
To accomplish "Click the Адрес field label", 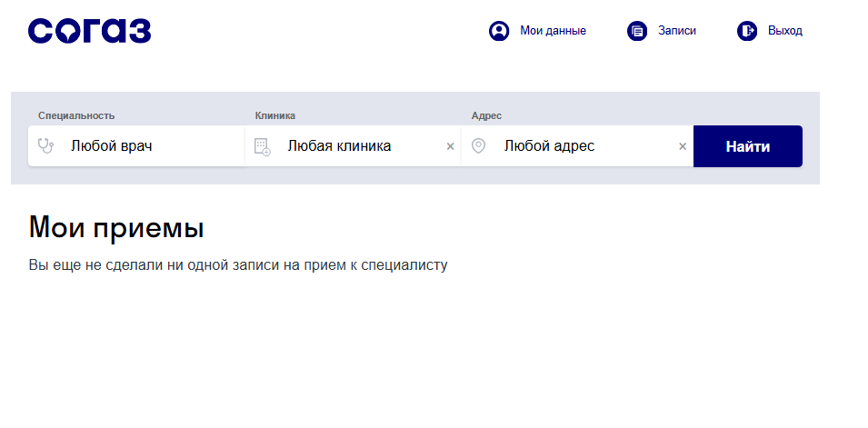I will pyautogui.click(x=486, y=115).
